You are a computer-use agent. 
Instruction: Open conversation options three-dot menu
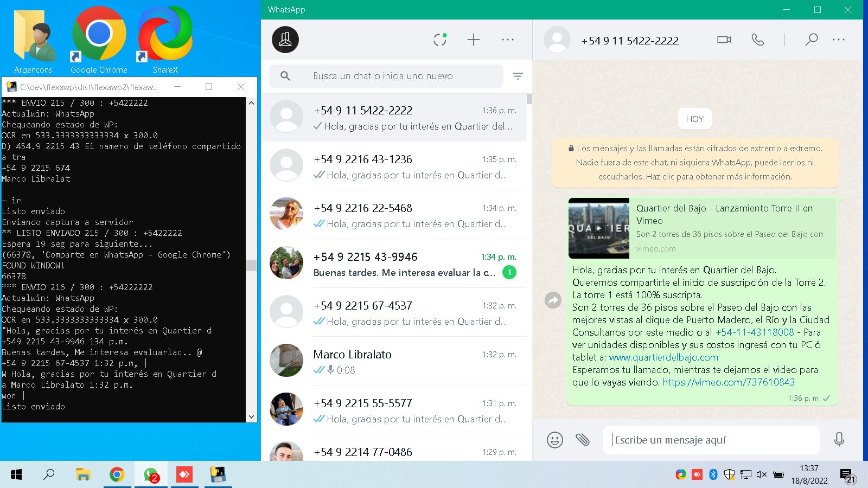[839, 40]
